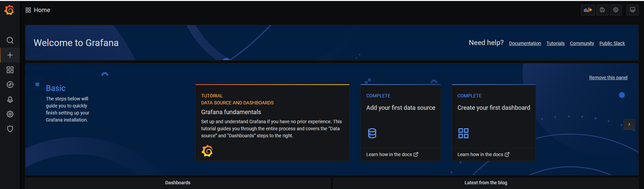Screen dimensions: 644x189
Task: Open the Explore compass icon
Action: 10,85
